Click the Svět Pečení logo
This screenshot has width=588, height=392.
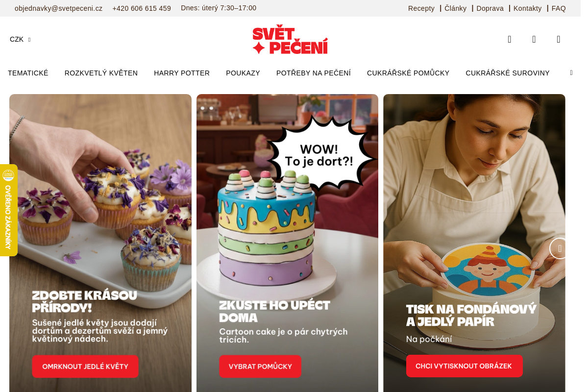pos(290,39)
